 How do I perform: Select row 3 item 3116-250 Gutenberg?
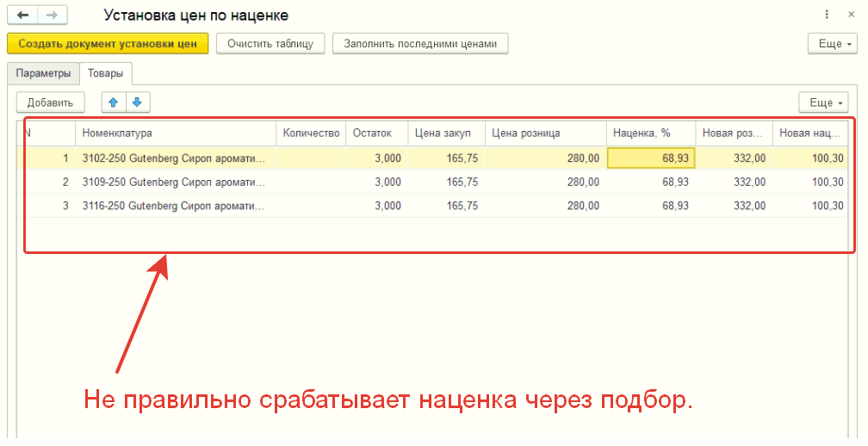point(175,206)
